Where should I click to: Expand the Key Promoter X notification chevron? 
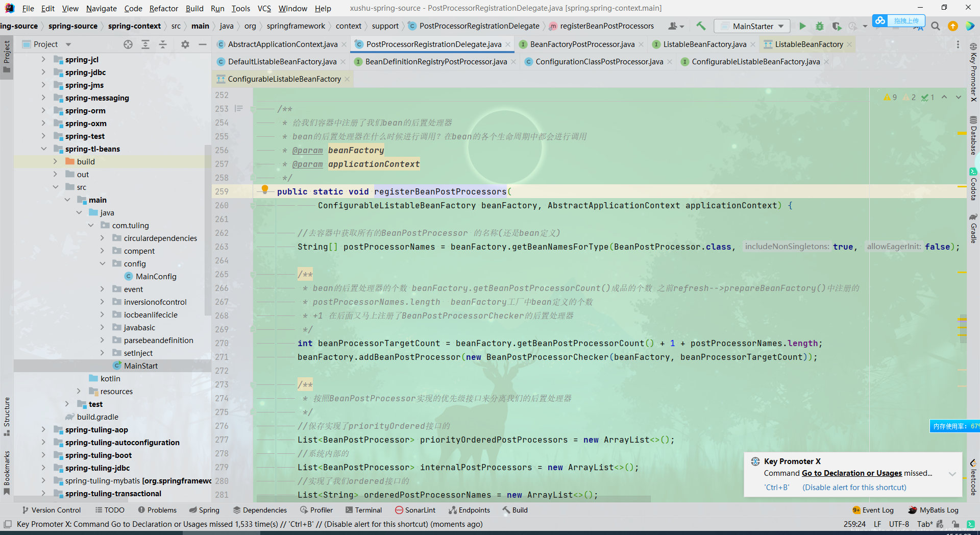pyautogui.click(x=952, y=474)
